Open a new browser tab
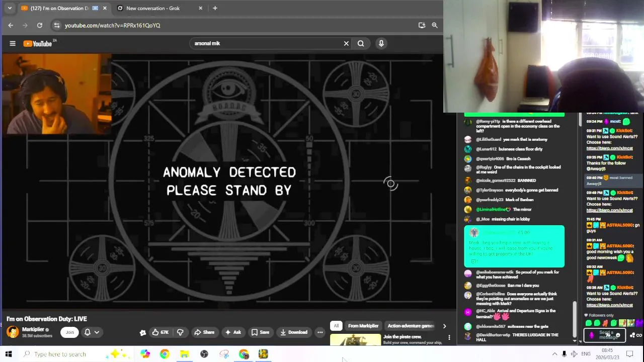The image size is (644, 362). 215,8
